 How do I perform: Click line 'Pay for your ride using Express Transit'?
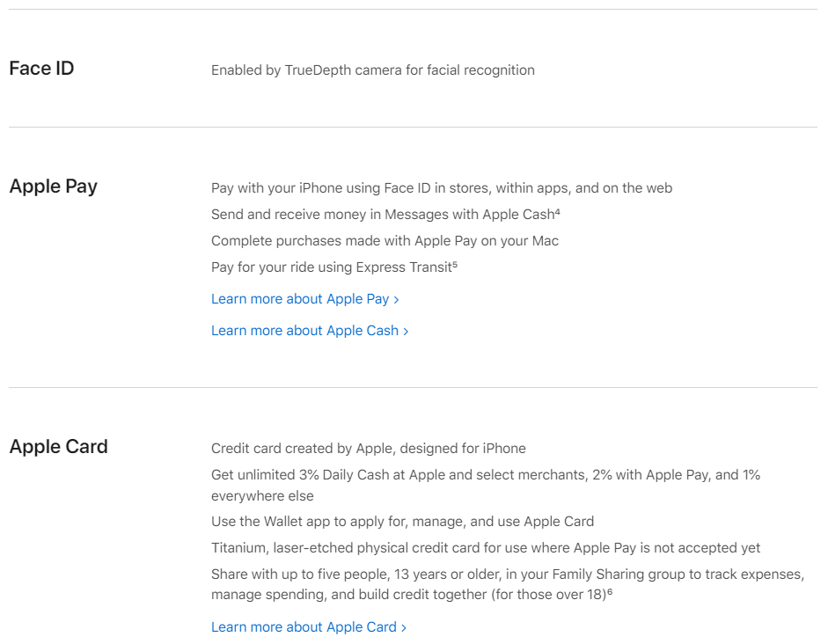point(334,267)
